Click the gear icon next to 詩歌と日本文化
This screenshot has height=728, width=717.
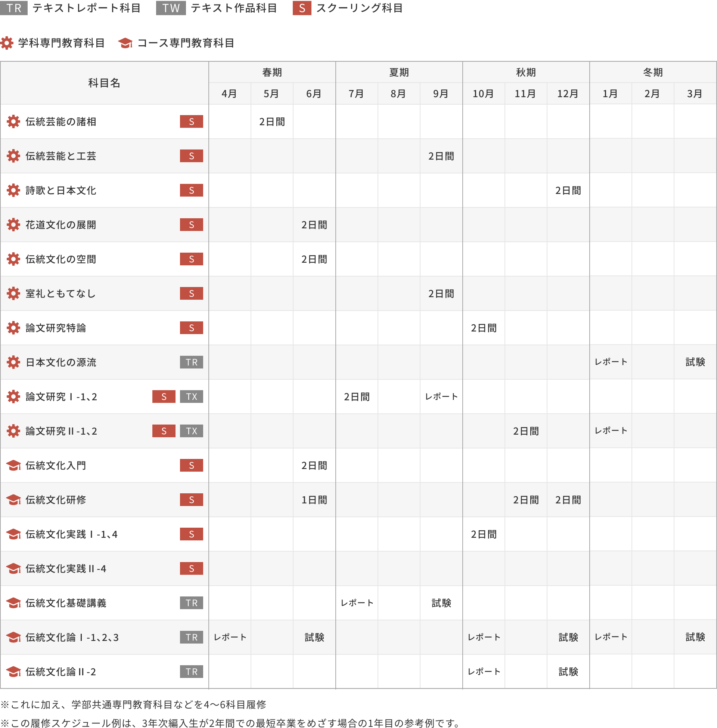pos(13,190)
